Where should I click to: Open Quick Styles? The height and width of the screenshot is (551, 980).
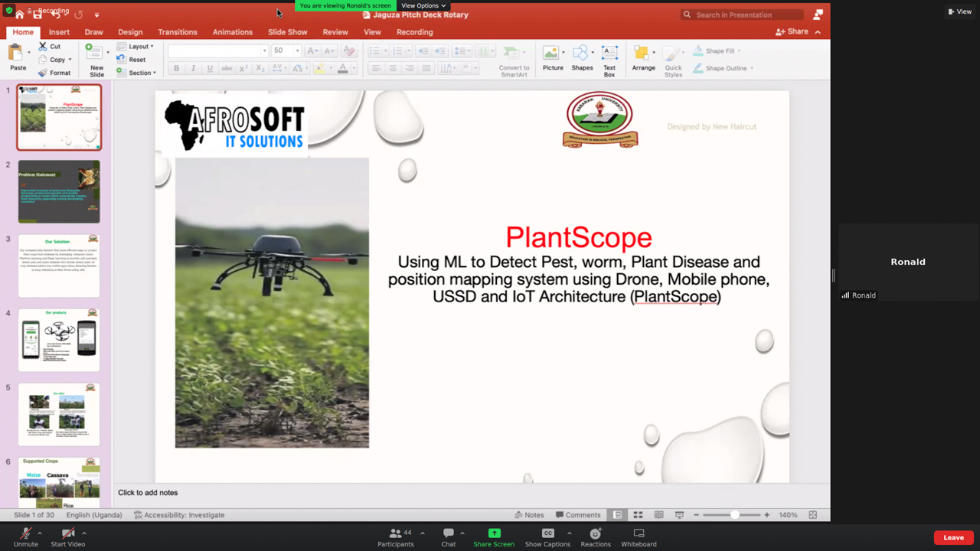click(x=673, y=60)
